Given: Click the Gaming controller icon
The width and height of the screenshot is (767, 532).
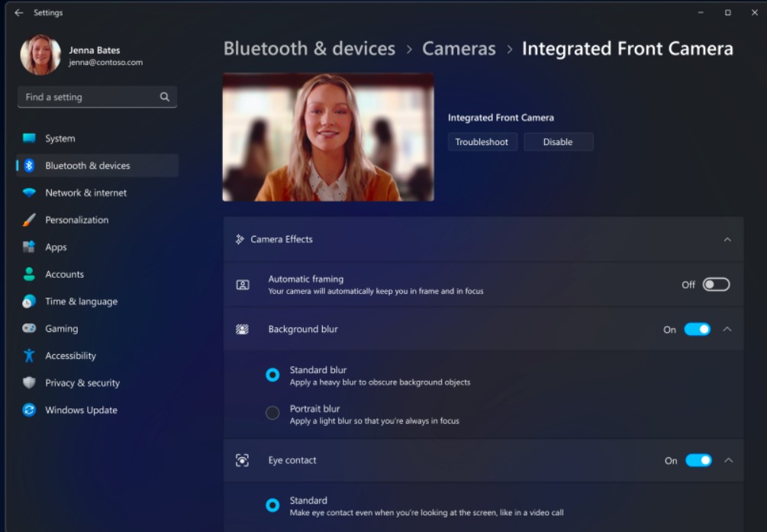Looking at the screenshot, I should coord(29,328).
